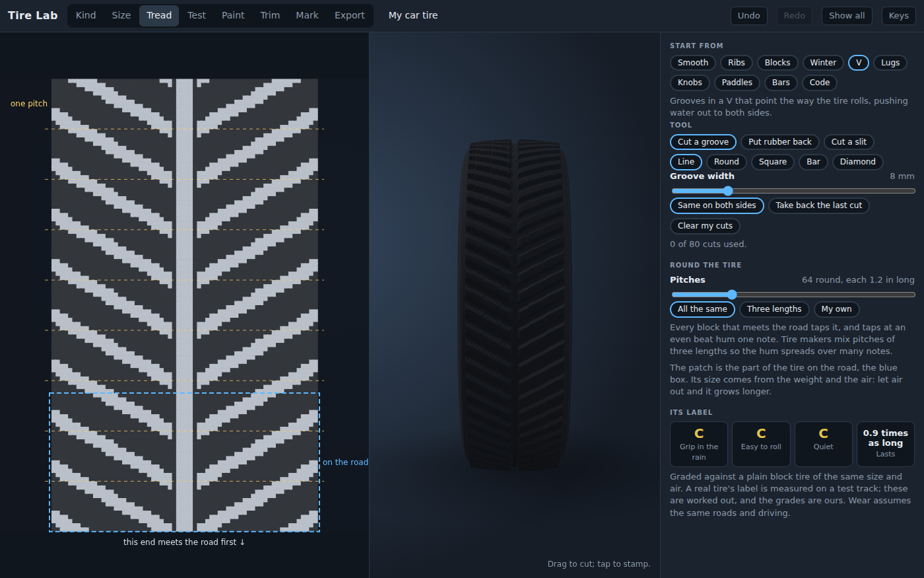
Task: Choose the Code preset
Action: [x=820, y=83]
